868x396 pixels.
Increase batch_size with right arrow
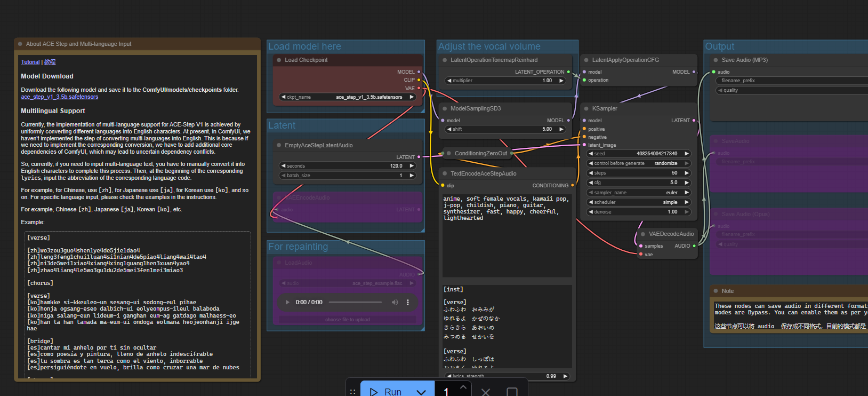(412, 176)
